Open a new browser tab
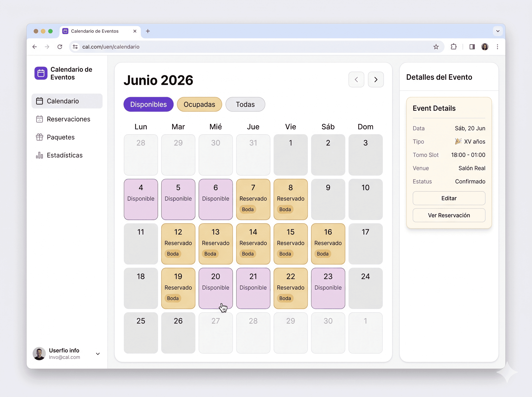Viewport: 532px width, 397px height. [148, 31]
